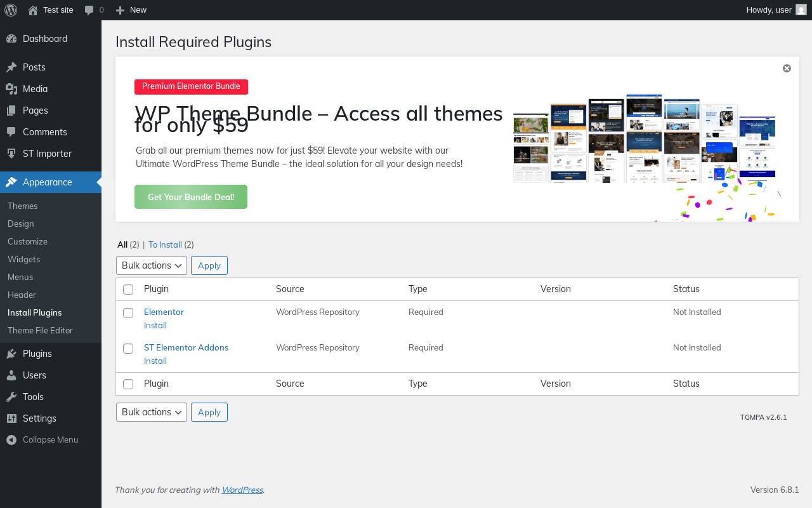812x508 pixels.
Task: Click the Version column header
Action: pyautogui.click(x=556, y=289)
